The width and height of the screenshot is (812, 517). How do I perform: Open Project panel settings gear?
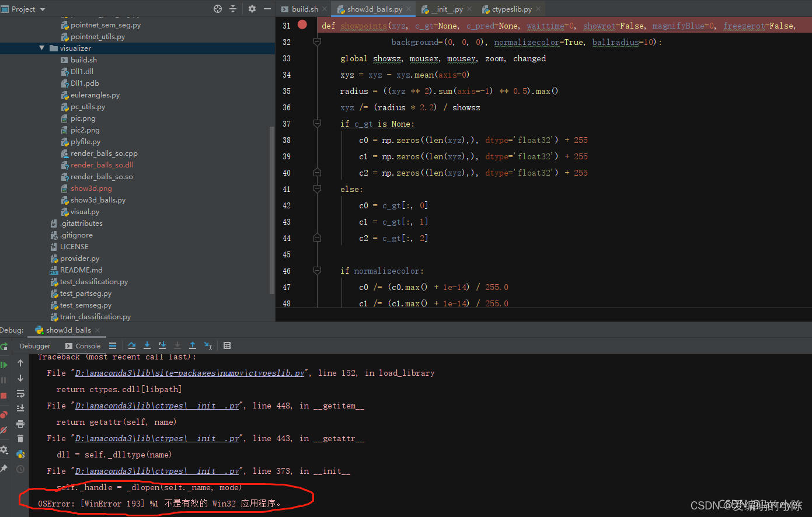pyautogui.click(x=252, y=9)
